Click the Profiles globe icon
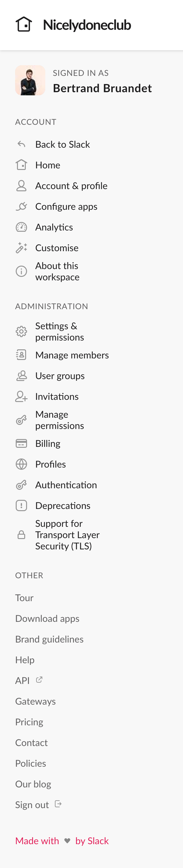Image resolution: width=183 pixels, height=868 pixels. pyautogui.click(x=21, y=464)
